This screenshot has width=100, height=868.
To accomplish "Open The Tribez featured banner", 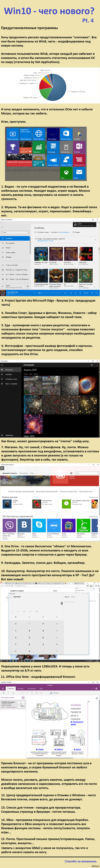I will click(25, 481).
